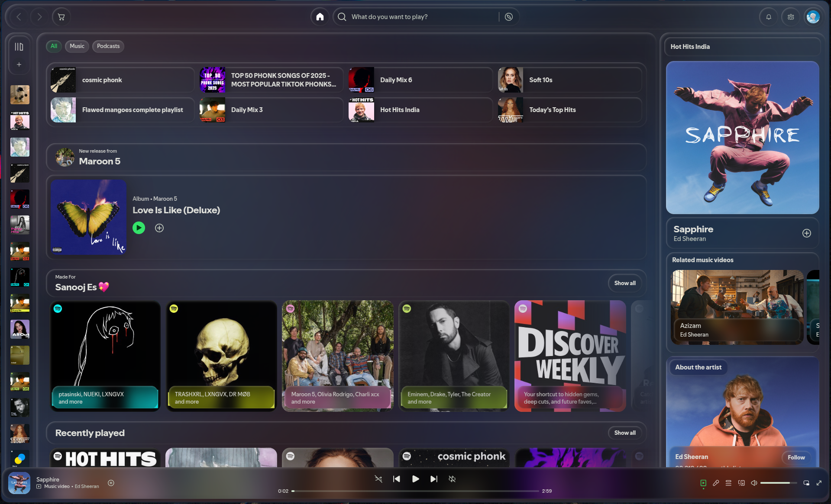Select the Music filter chip
This screenshot has width=831, height=504.
pos(77,46)
